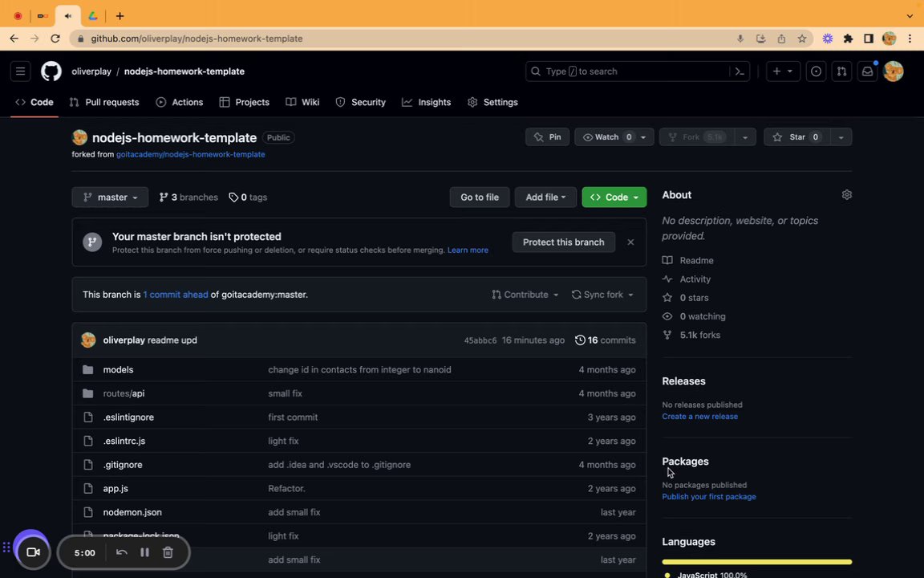Open Chrome three-dot menu
The height and width of the screenshot is (578, 924).
[x=910, y=39]
